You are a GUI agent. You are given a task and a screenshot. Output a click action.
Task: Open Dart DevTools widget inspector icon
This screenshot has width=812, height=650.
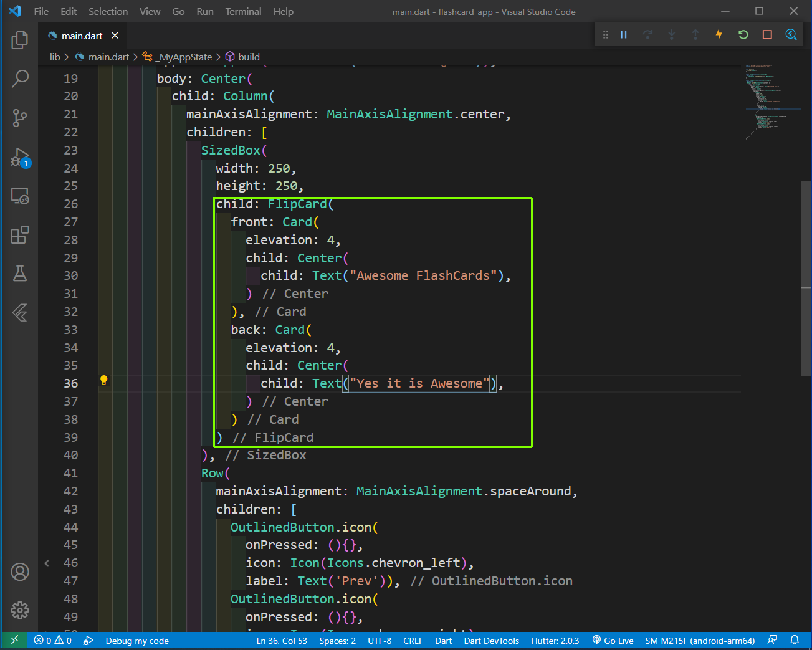pos(791,34)
